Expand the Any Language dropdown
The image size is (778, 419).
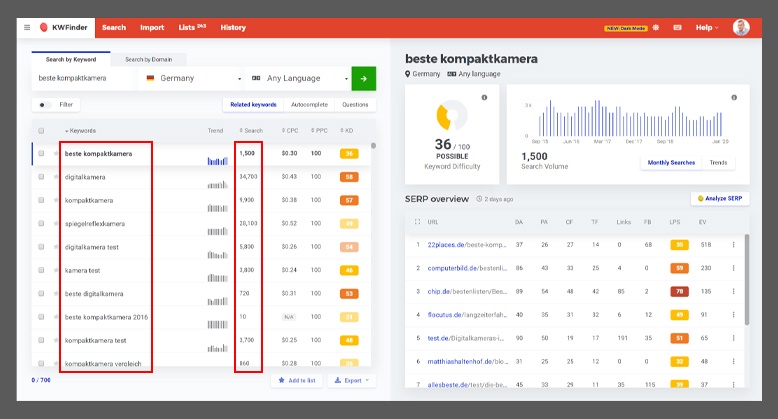click(x=299, y=78)
